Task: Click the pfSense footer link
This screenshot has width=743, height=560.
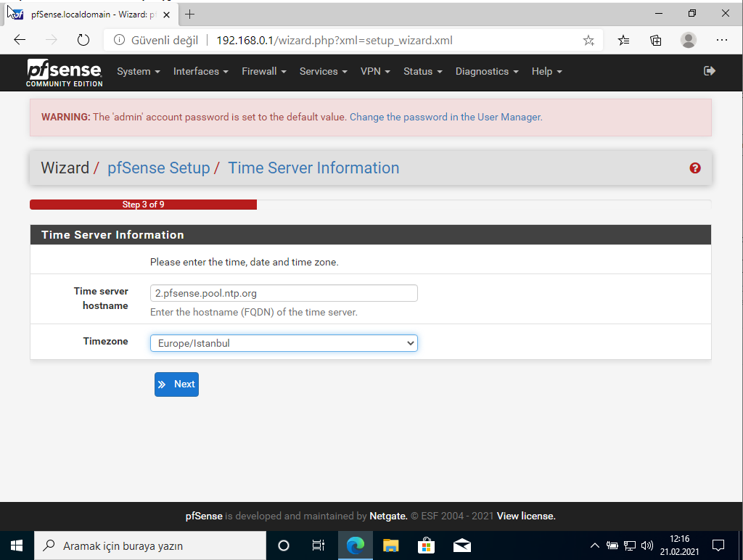Action: click(x=204, y=516)
